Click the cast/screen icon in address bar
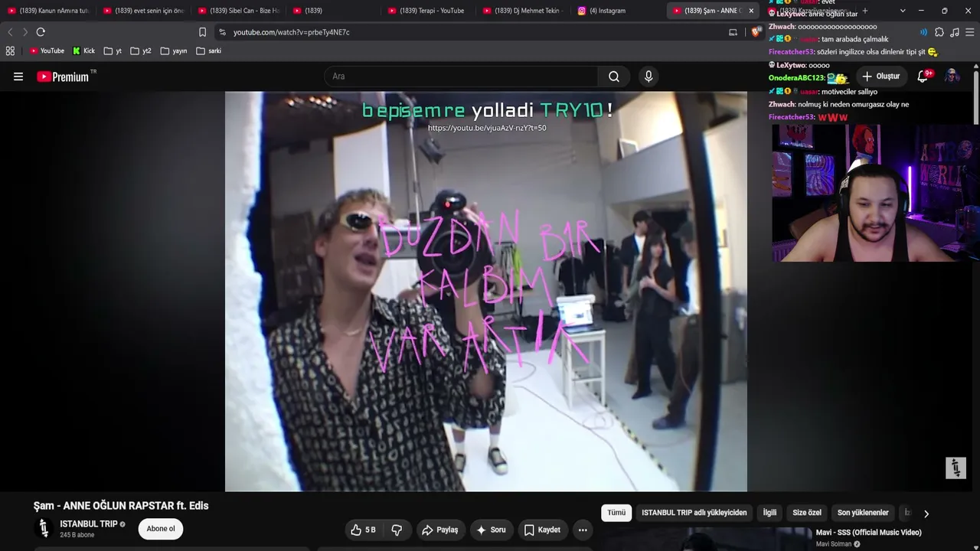 tap(733, 32)
